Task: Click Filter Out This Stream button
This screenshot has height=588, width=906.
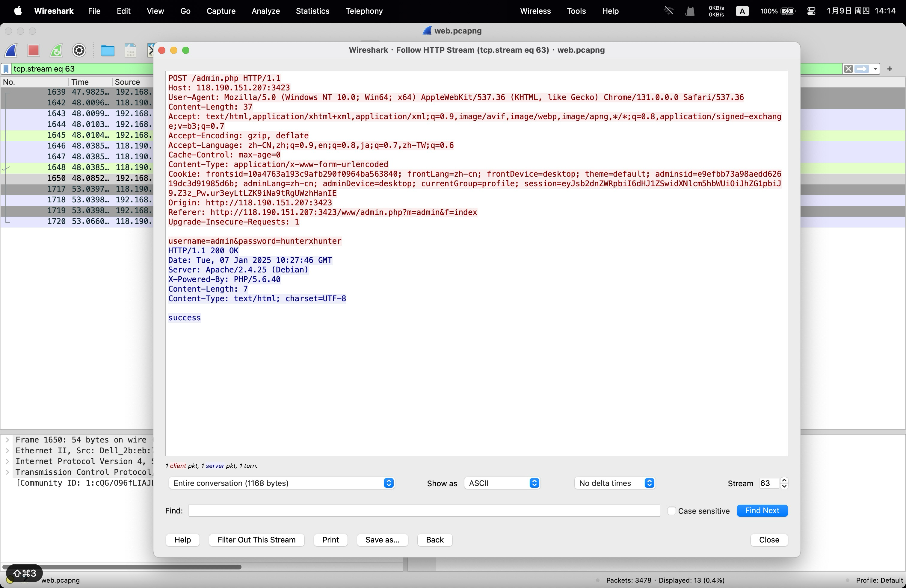Action: (256, 540)
